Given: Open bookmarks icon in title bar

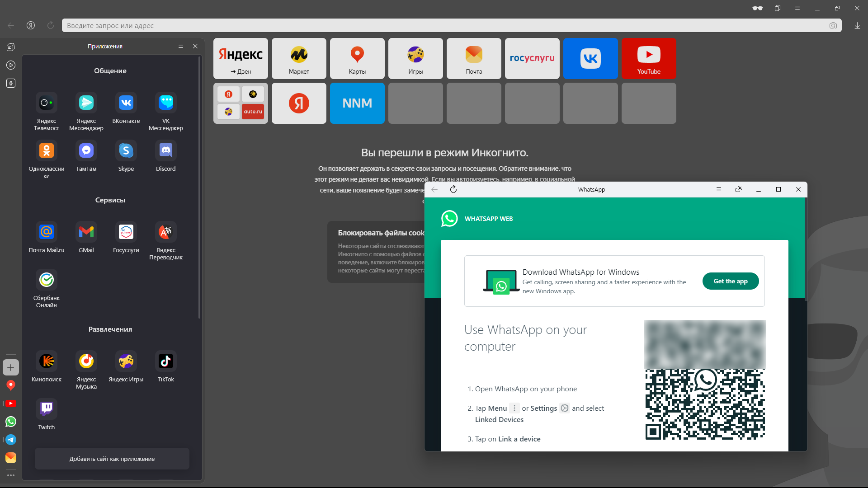Looking at the screenshot, I should 778,8.
